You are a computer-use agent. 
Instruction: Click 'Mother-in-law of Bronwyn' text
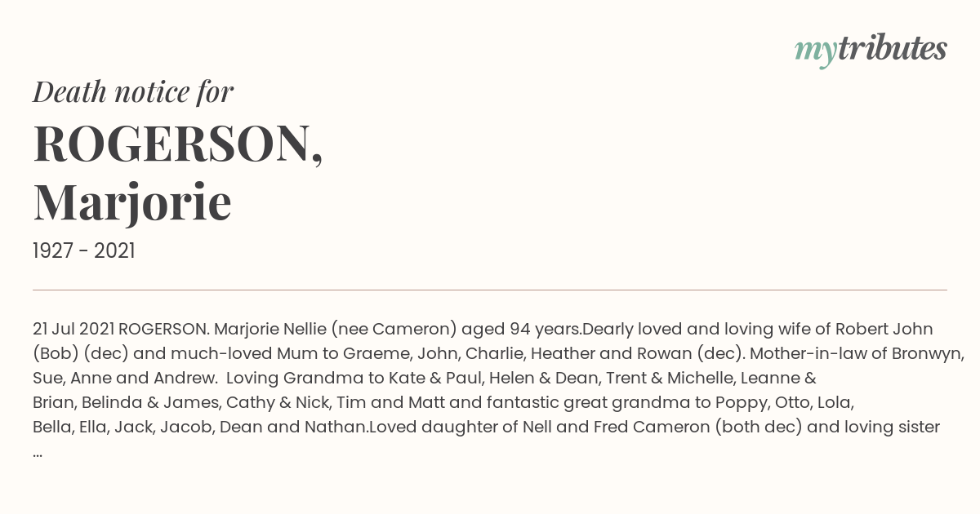click(x=857, y=354)
